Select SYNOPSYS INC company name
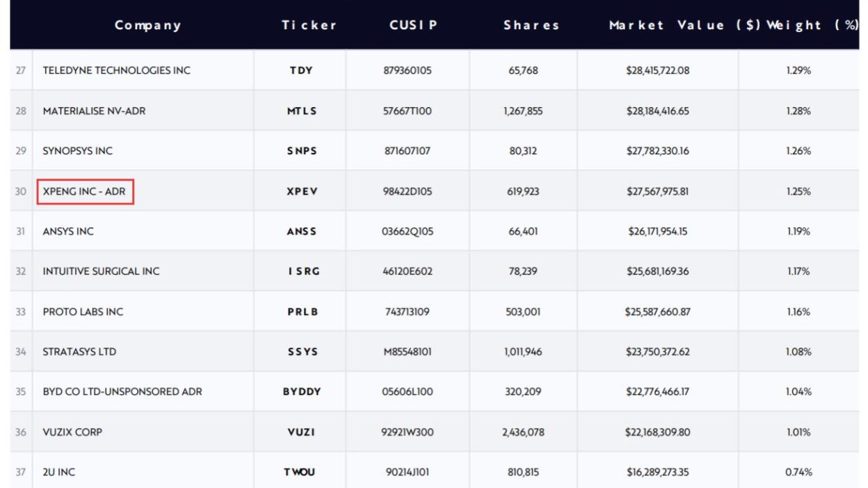 coord(77,151)
